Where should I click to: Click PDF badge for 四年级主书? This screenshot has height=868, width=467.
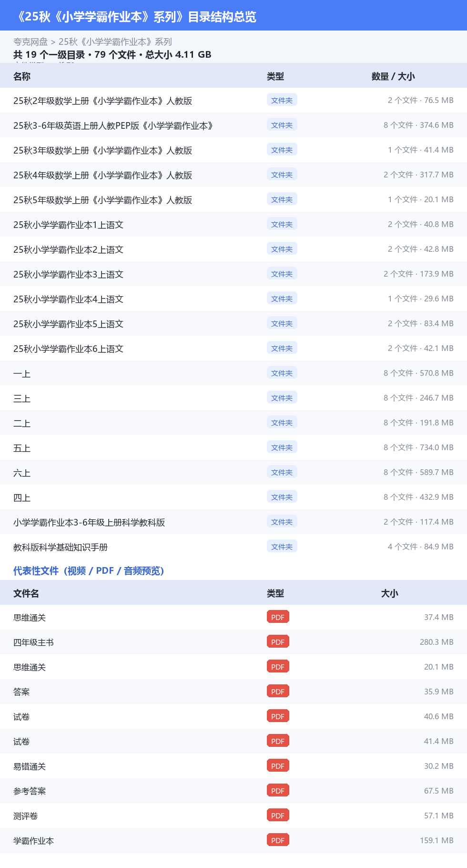[278, 642]
